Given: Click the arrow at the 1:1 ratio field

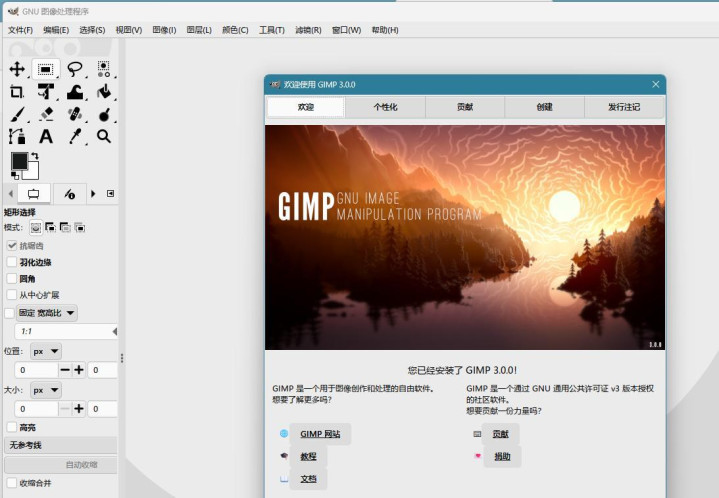Looking at the screenshot, I should tap(115, 331).
